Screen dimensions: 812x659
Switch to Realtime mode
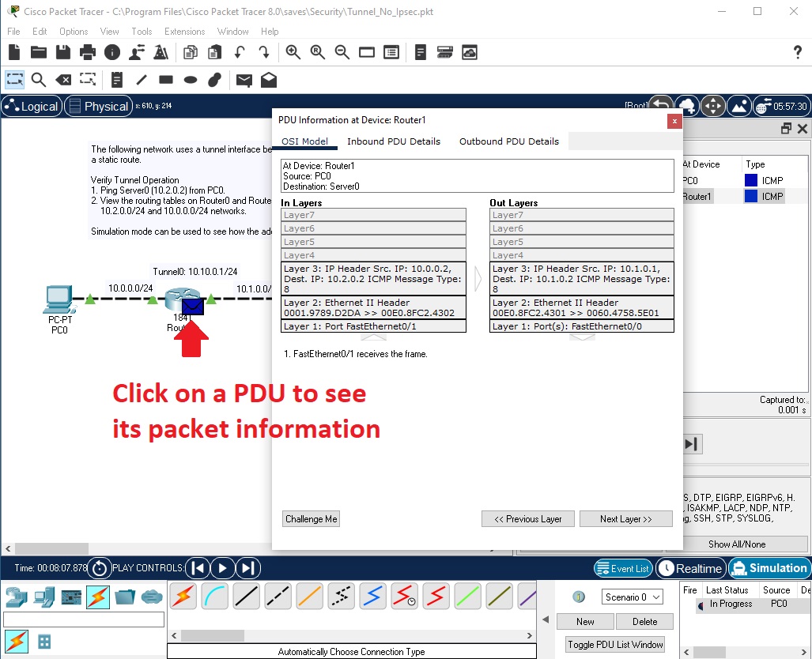pos(691,568)
